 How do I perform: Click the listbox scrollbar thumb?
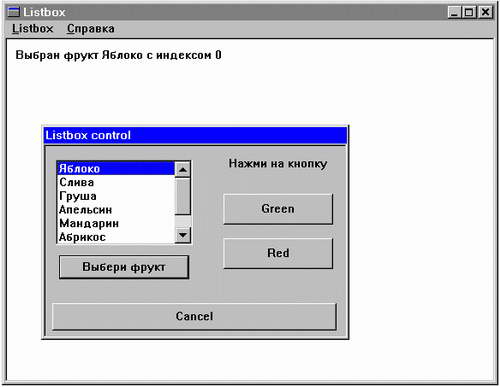click(183, 196)
